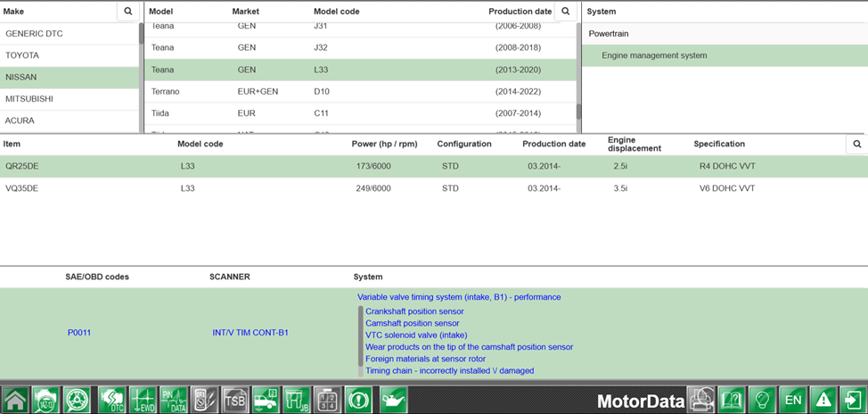Viewport: 868px width, 414px height.
Task: Open the help manual book icon
Action: click(x=732, y=399)
